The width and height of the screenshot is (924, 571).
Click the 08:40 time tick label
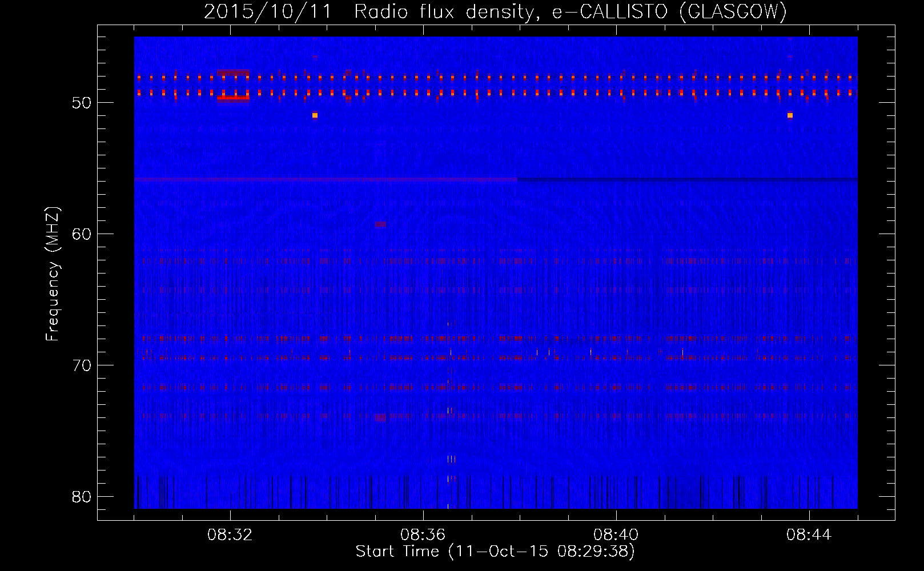coord(616,535)
